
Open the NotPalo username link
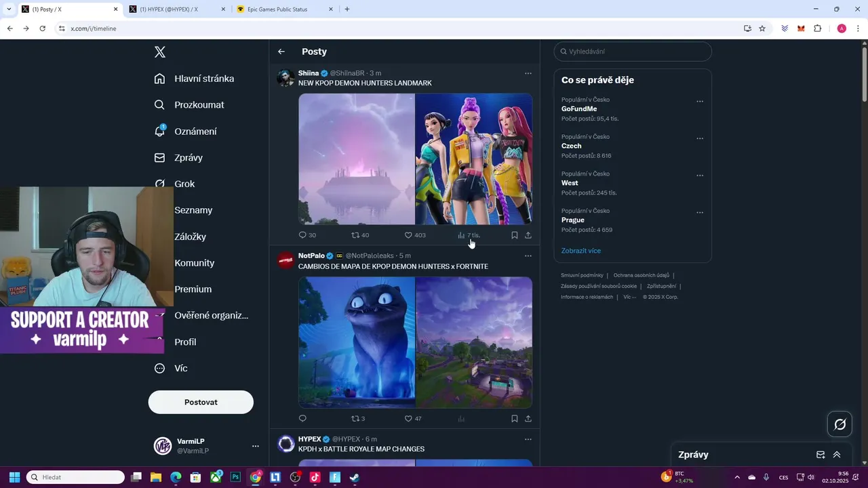point(311,256)
